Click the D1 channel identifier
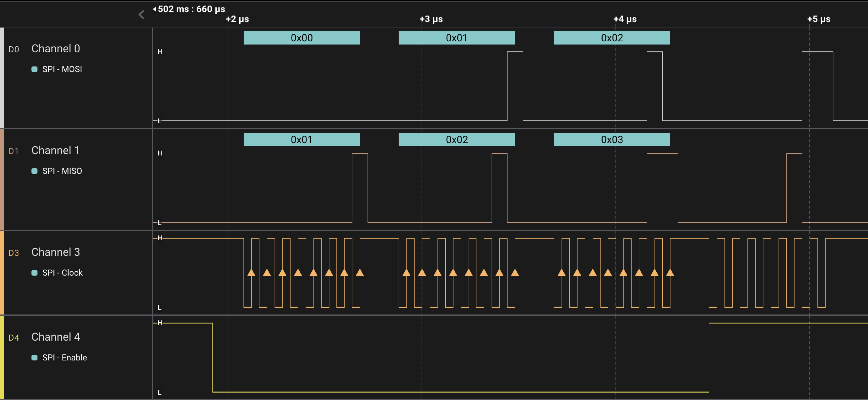The width and height of the screenshot is (868, 400). click(14, 151)
